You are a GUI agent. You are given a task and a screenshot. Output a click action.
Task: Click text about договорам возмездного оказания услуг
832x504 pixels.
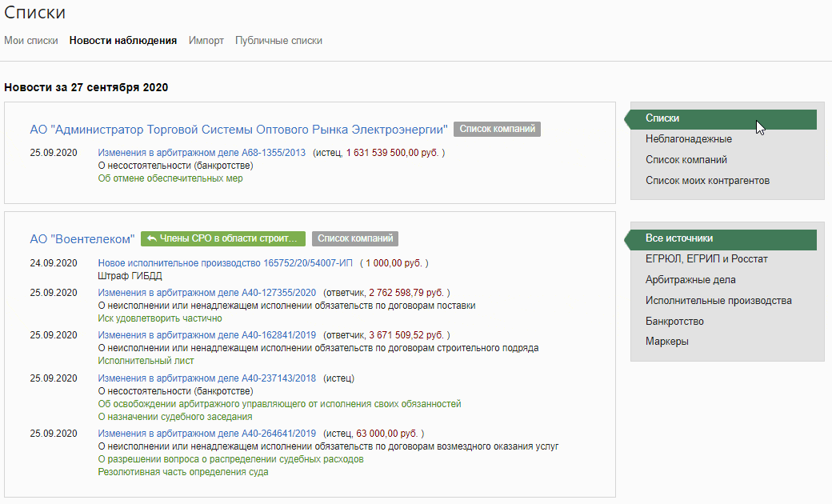point(329,446)
